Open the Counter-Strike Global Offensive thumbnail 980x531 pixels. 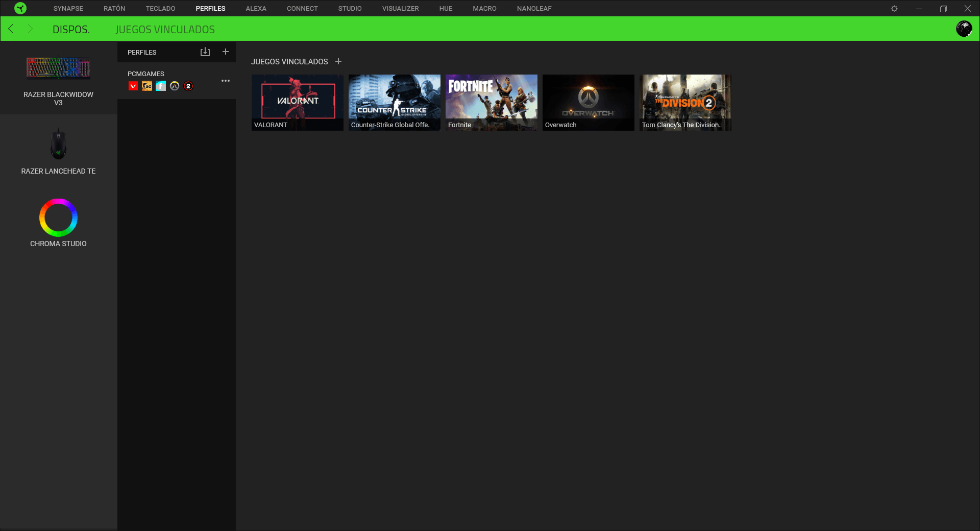click(394, 102)
